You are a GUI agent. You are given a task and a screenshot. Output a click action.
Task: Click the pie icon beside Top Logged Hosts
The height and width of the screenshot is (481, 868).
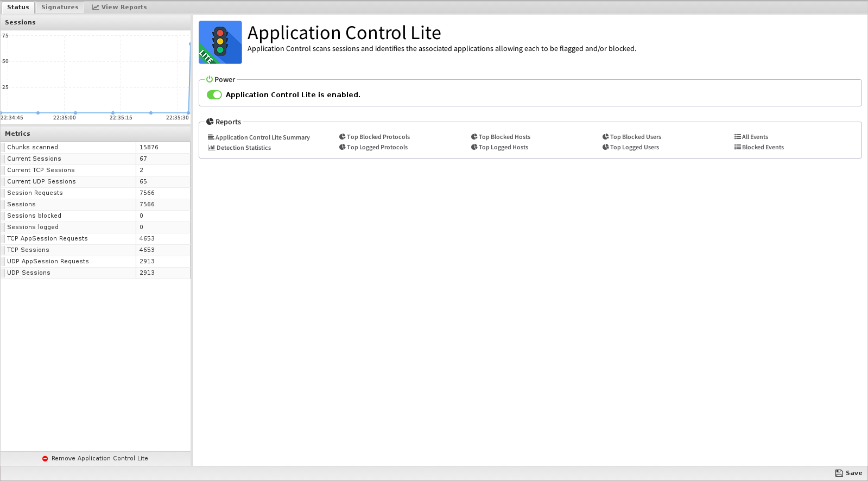click(x=474, y=147)
